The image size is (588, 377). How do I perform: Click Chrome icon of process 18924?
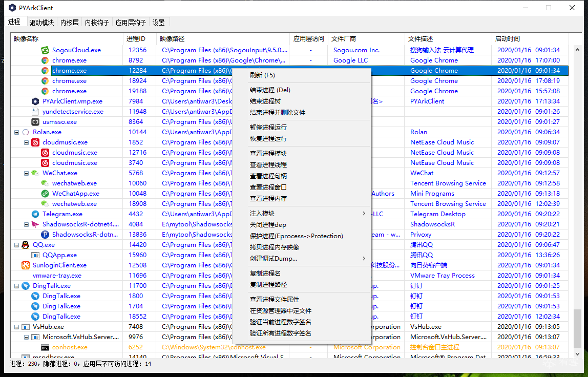click(45, 81)
